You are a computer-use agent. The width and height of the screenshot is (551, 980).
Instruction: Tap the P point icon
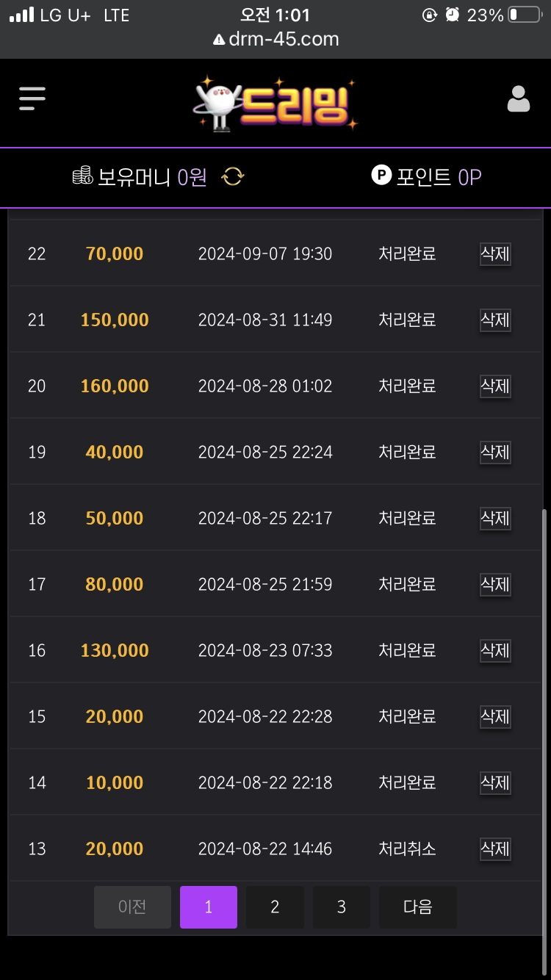point(381,176)
